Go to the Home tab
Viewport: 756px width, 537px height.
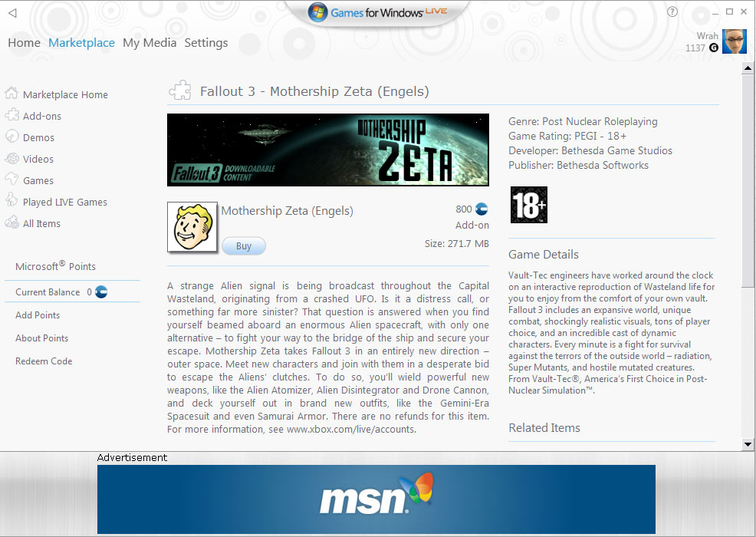(x=24, y=43)
